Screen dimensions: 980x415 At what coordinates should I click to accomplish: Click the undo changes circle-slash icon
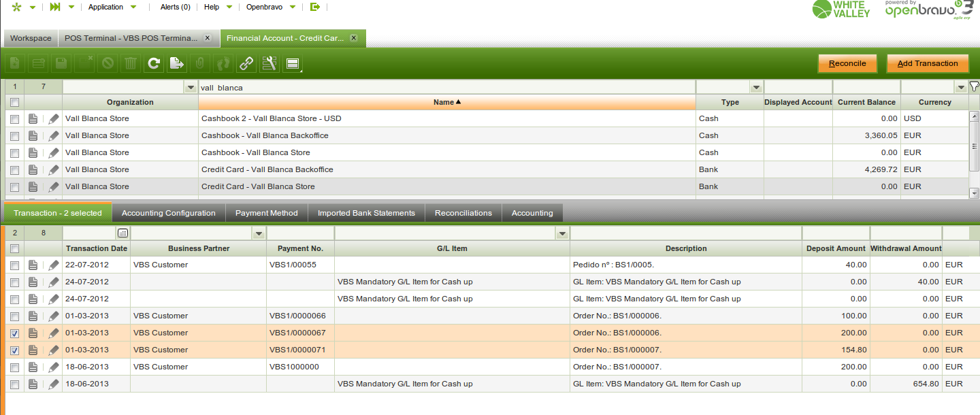coord(108,64)
